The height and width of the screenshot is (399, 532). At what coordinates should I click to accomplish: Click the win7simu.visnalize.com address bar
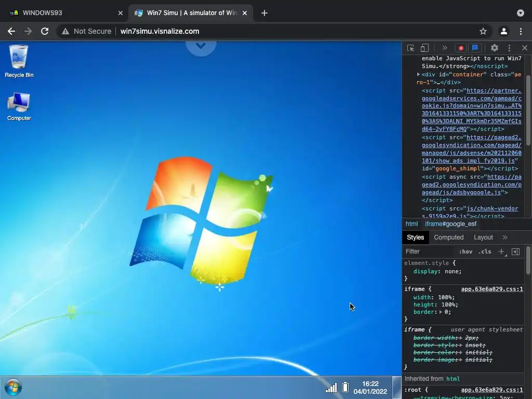[x=160, y=31]
